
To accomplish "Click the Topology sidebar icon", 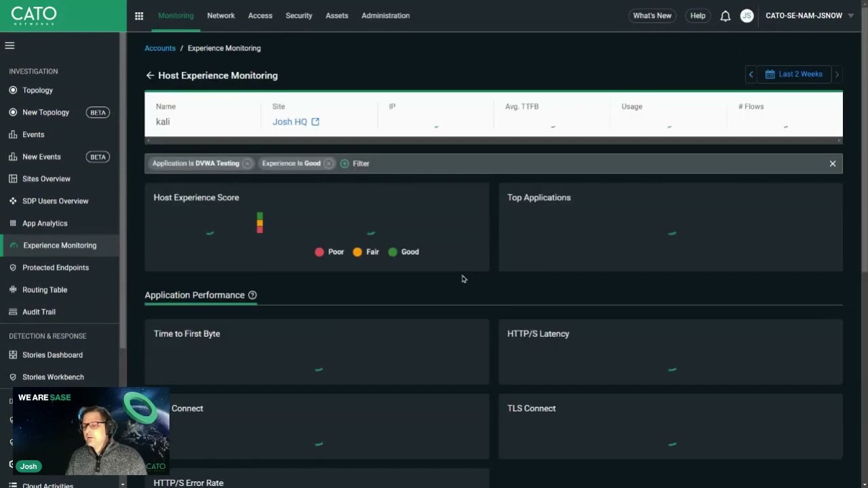I will [13, 90].
